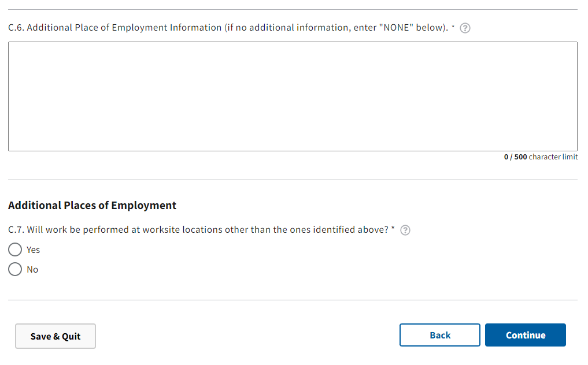This screenshot has height=365, width=588.
Task: Go back using the Back button
Action: coord(439,335)
